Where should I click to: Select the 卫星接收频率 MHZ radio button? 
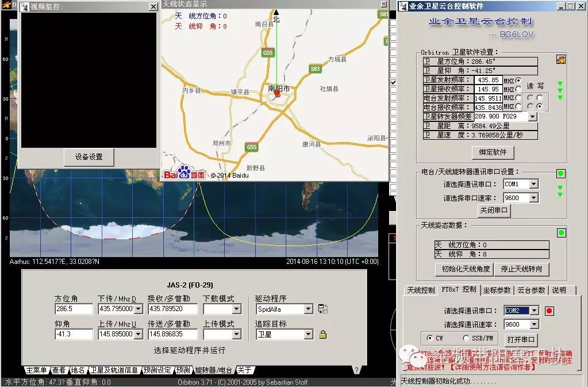518,89
